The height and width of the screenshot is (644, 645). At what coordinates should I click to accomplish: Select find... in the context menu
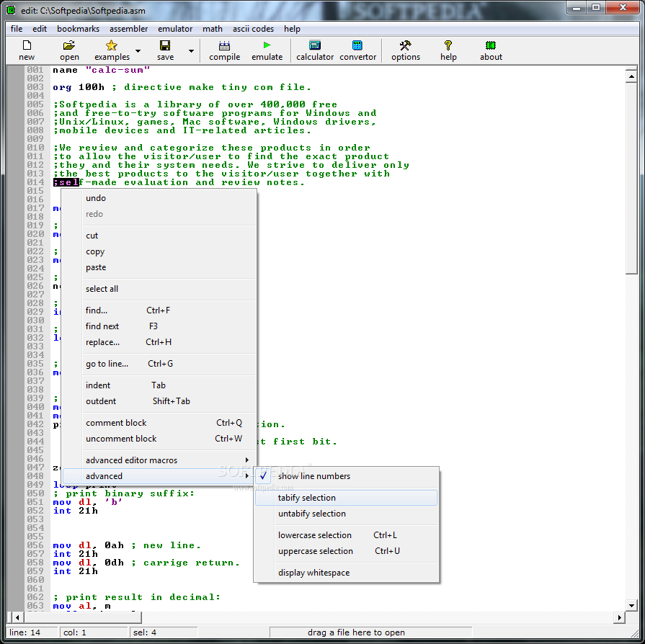click(x=159, y=310)
